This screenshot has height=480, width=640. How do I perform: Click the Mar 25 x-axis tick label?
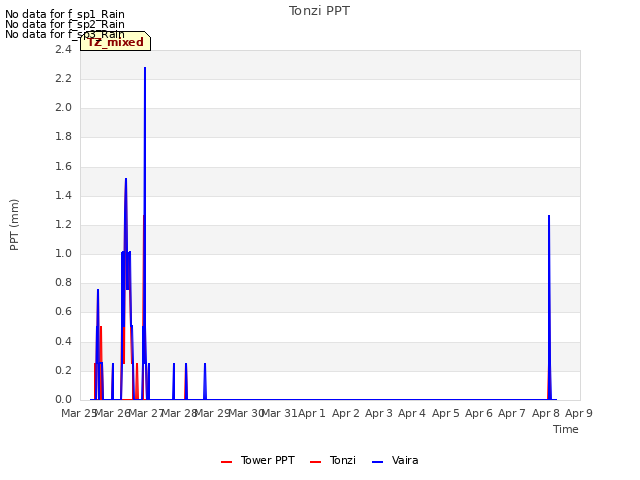(x=78, y=413)
